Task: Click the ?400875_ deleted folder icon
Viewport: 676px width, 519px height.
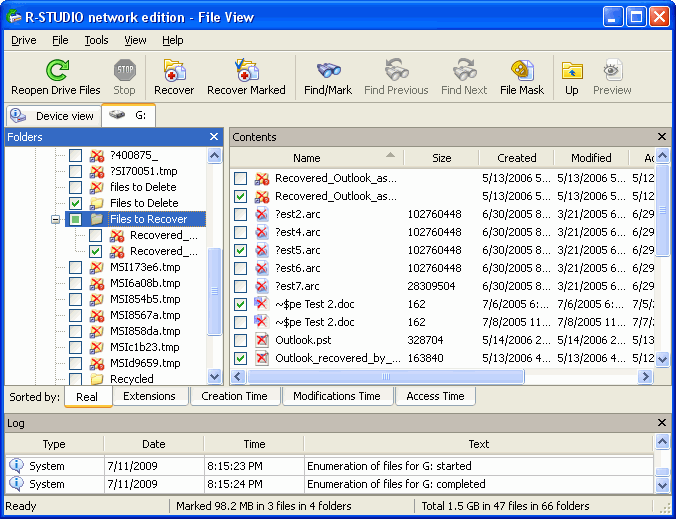Action: coord(97,155)
